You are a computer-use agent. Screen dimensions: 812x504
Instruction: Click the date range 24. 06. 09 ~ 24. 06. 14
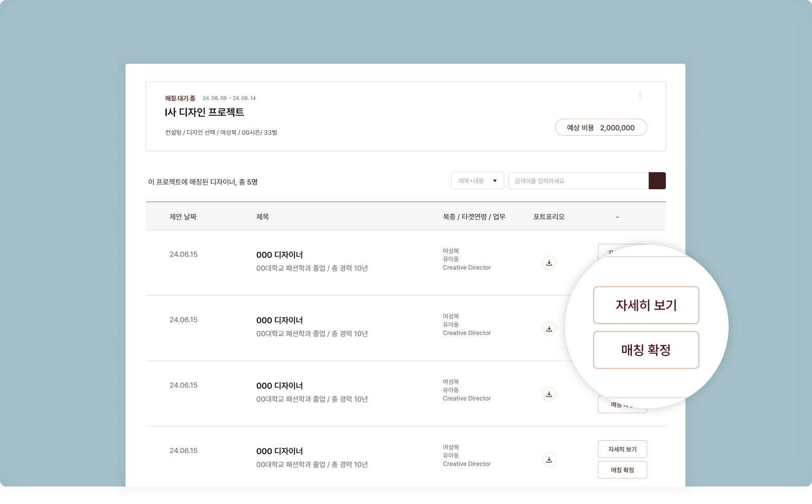229,98
